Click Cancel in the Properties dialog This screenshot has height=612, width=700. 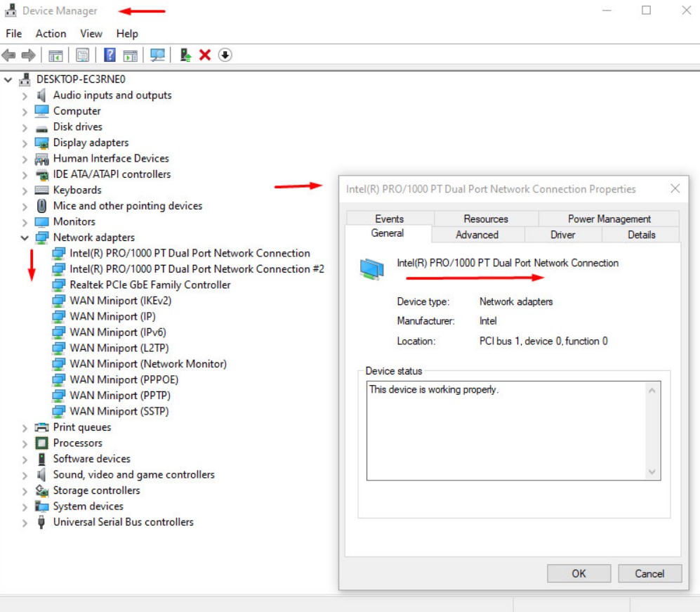tap(649, 573)
